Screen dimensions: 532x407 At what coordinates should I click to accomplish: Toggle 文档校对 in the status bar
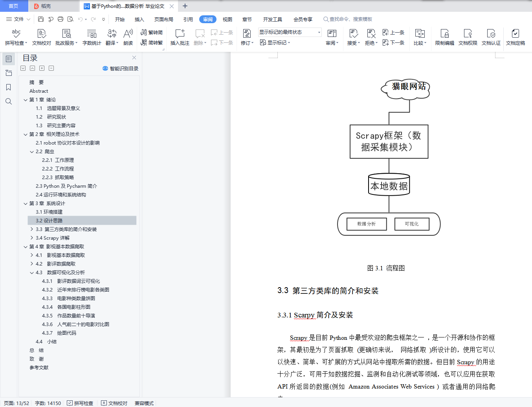pos(114,403)
